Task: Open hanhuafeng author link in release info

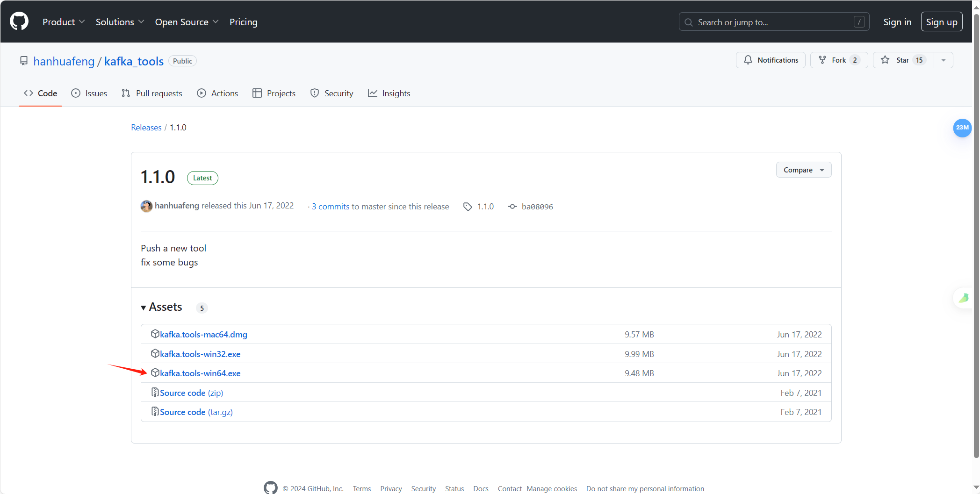Action: pyautogui.click(x=177, y=206)
